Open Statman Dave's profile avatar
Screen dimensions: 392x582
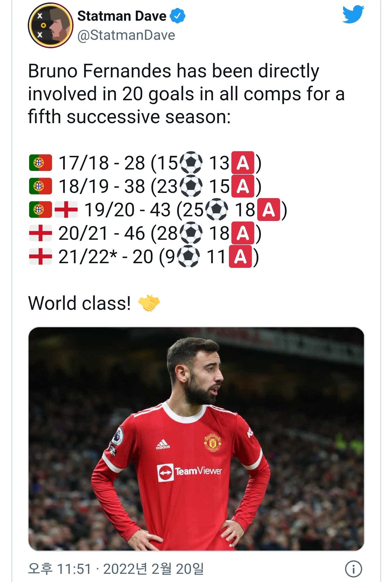pyautogui.click(x=51, y=25)
